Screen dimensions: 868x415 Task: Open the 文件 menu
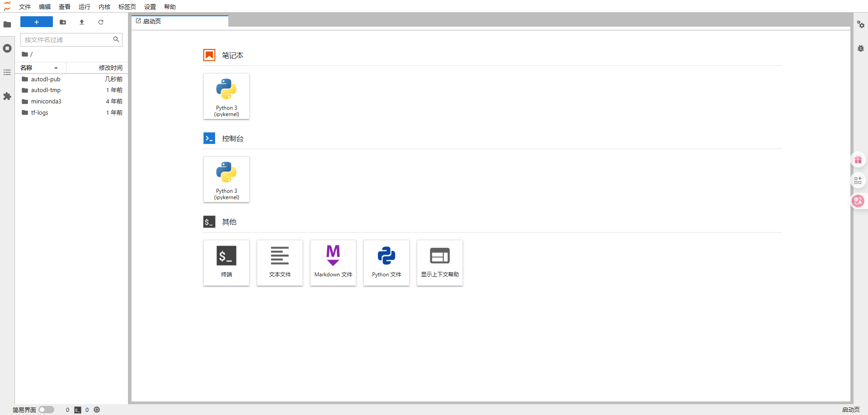(x=25, y=7)
